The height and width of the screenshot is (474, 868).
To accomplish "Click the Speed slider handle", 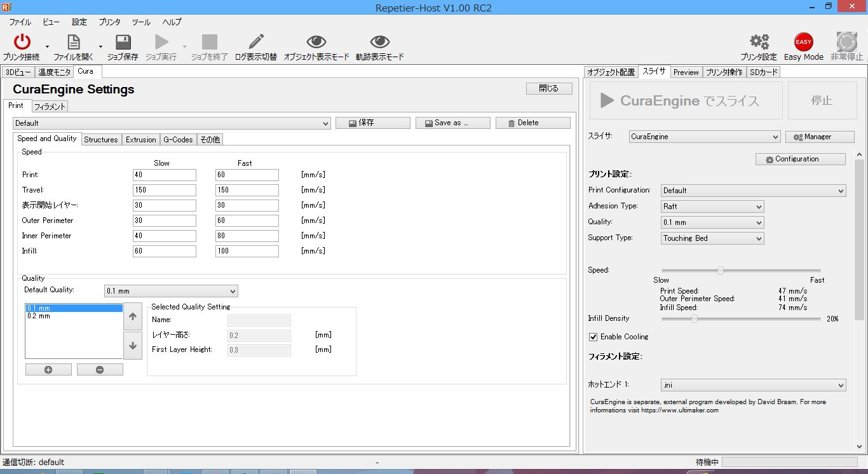I will (x=721, y=270).
